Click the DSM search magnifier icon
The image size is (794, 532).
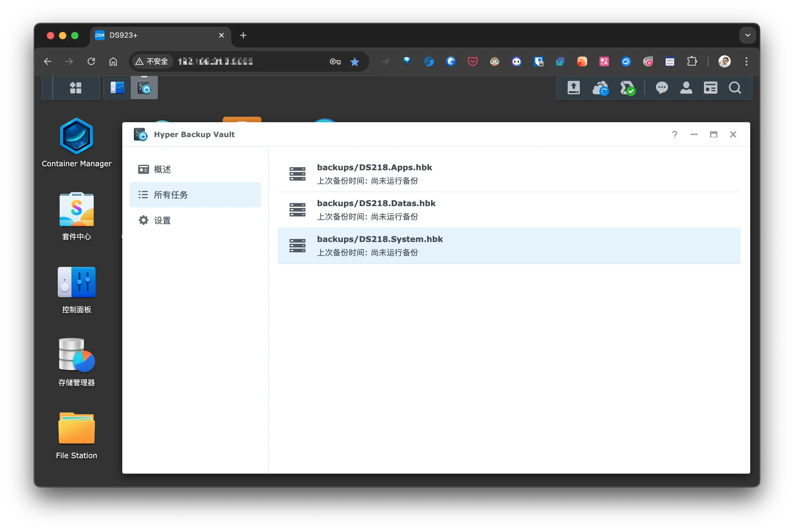[x=735, y=88]
